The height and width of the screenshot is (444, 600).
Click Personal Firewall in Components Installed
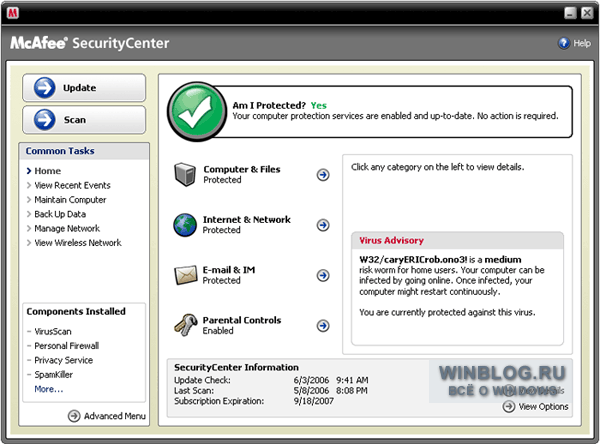pyautogui.click(x=67, y=346)
